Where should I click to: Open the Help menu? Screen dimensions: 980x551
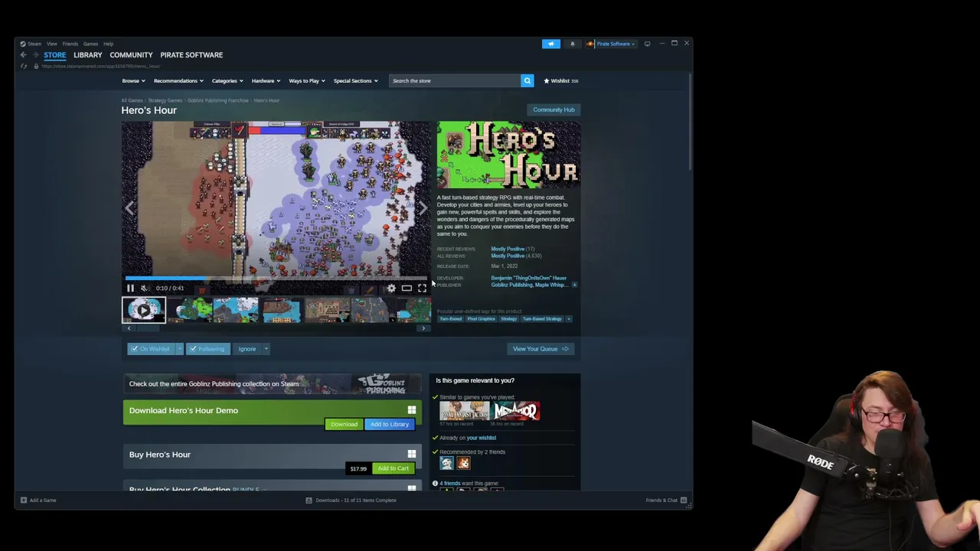click(109, 44)
